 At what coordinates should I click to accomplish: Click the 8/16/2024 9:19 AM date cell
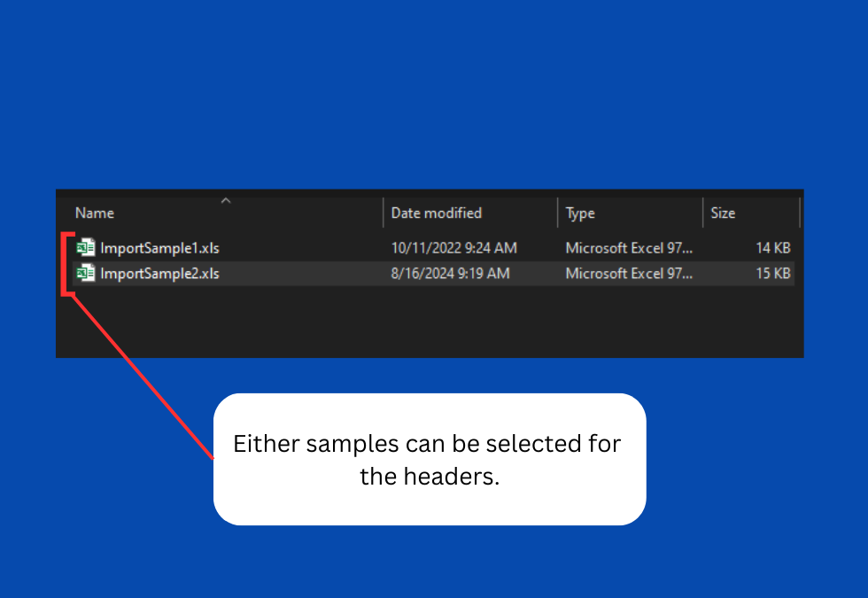pos(450,274)
